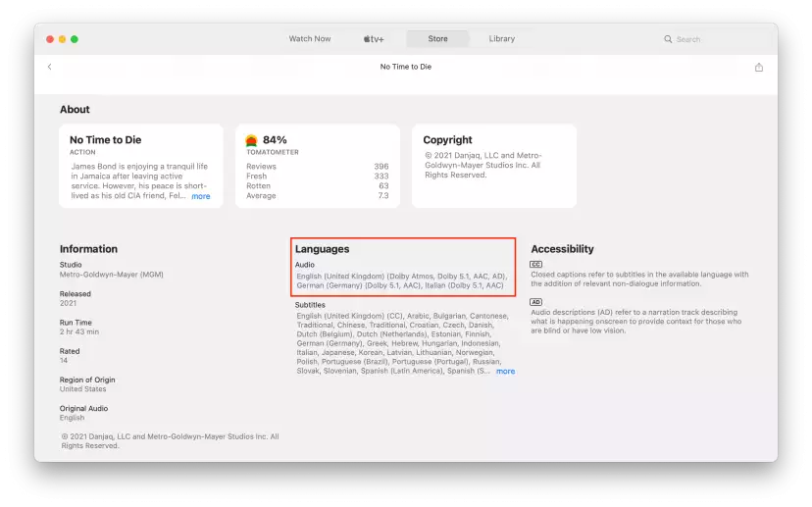Click the Copyright card
The width and height of the screenshot is (812, 507).
pos(494,166)
